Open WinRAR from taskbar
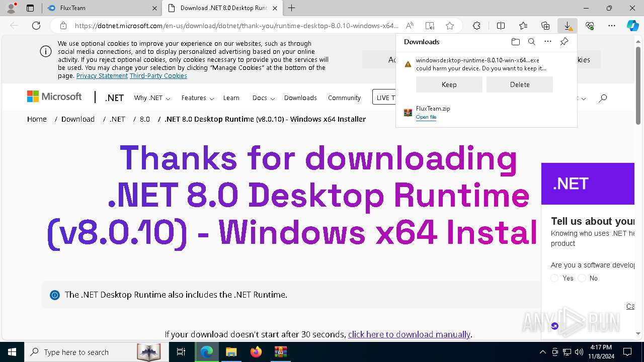 [x=280, y=352]
